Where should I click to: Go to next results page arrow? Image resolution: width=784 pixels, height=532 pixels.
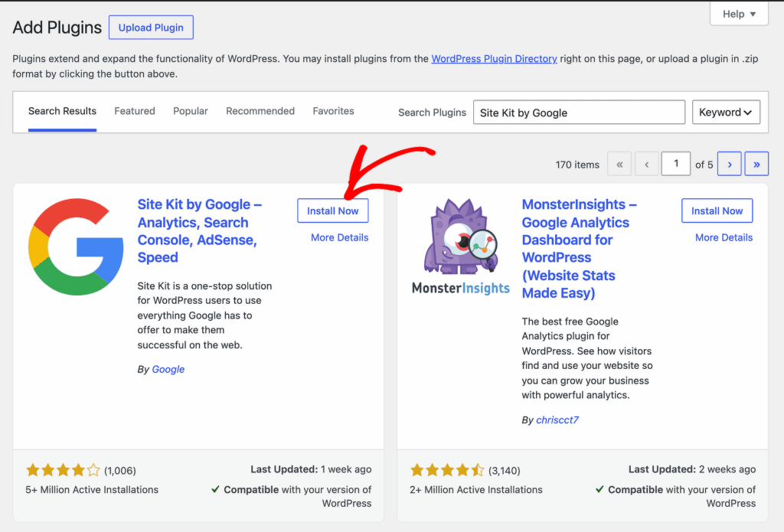click(730, 164)
